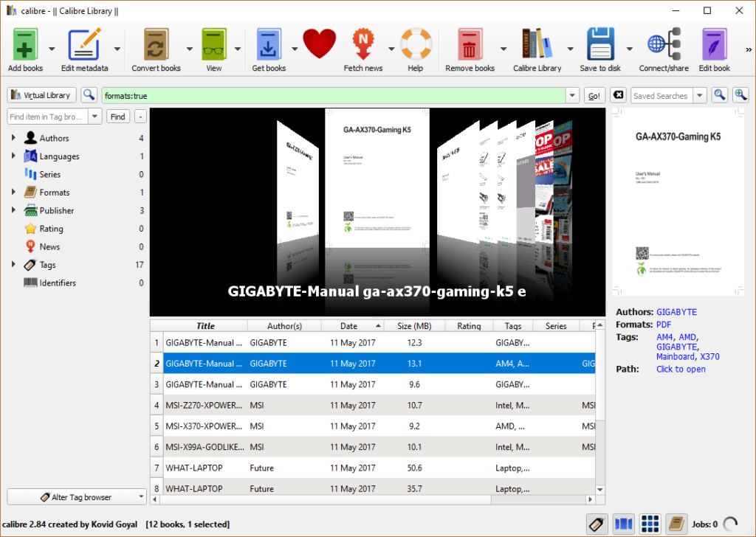Screen dimensions: 756x537
Task: Click the Save to disk icon
Action: coord(600,44)
